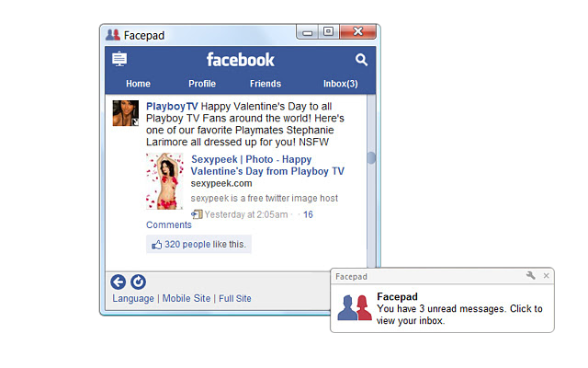Switch to Mobile Site link
The height and width of the screenshot is (368, 588).
coord(187,298)
